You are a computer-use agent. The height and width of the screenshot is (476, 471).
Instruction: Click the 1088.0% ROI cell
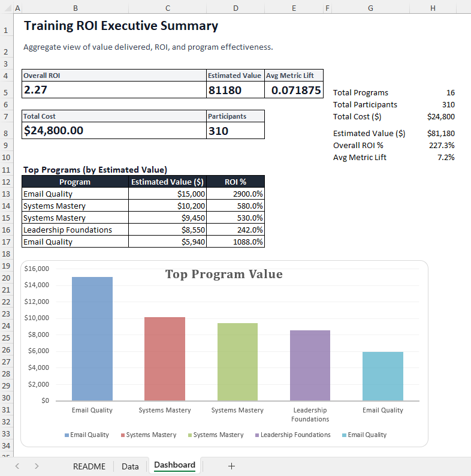(x=236, y=242)
